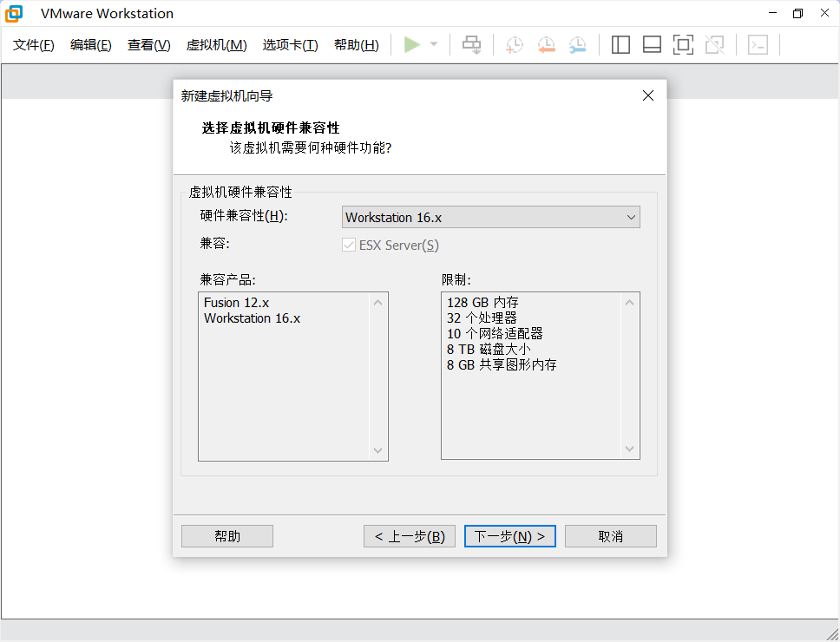
Task: Click the 32 个处理器 limit entry
Action: click(x=482, y=318)
